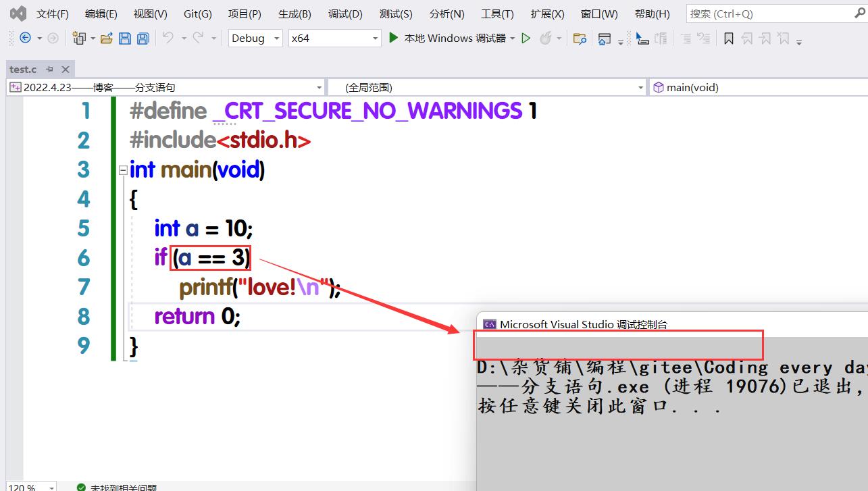
Task: Expand the undo history dropdown arrow
Action: [183, 38]
